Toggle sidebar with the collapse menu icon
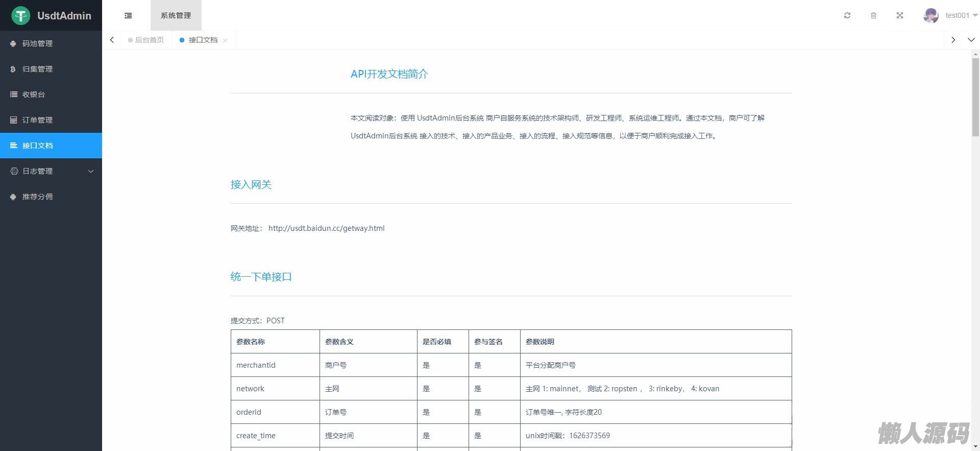 pos(128,16)
